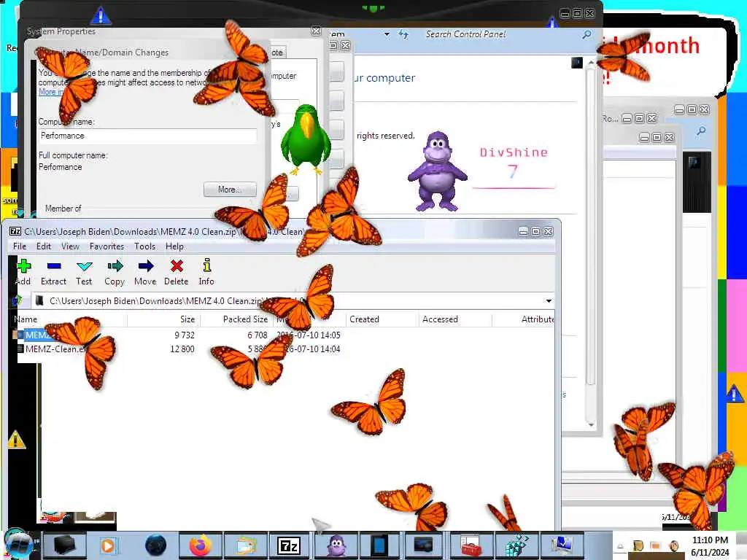The image size is (747, 560).
Task: Click the blue tablet taskbar icon
Action: click(379, 545)
